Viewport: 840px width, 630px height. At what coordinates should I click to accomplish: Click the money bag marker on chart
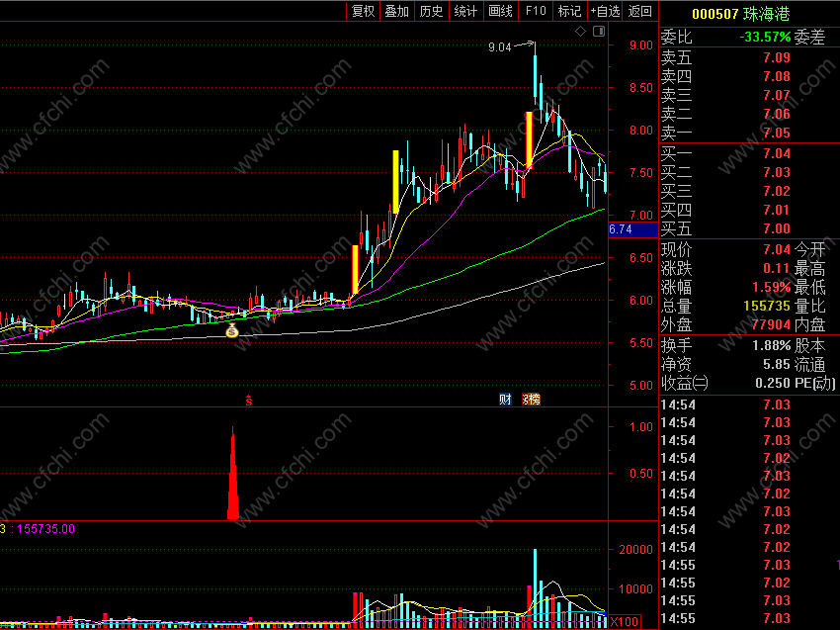[x=231, y=330]
